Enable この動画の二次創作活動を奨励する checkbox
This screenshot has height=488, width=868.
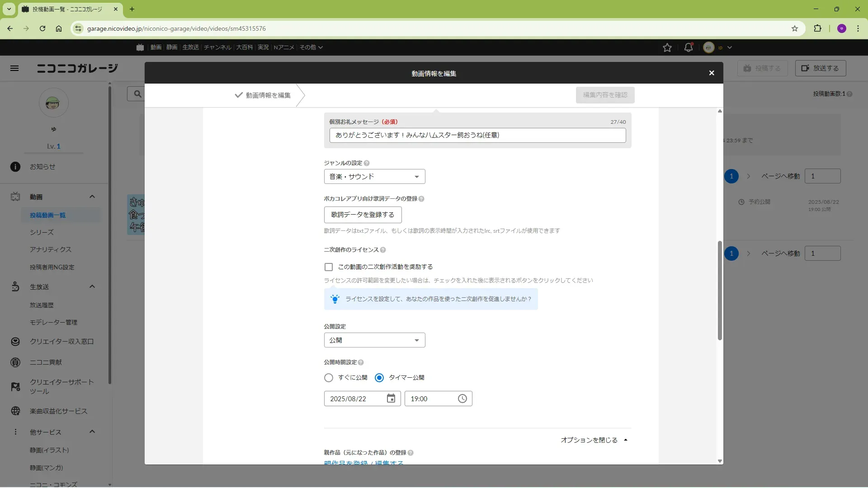pos(329,267)
